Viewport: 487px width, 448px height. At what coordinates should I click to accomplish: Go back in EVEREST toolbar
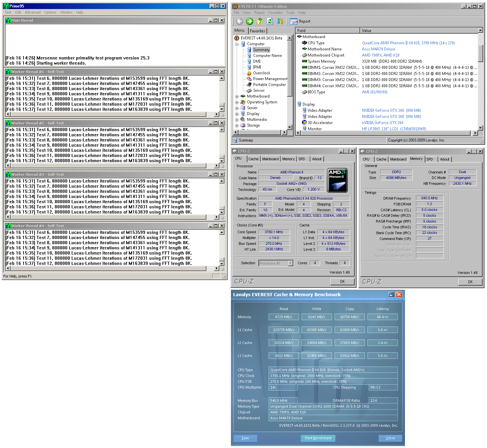[x=239, y=21]
